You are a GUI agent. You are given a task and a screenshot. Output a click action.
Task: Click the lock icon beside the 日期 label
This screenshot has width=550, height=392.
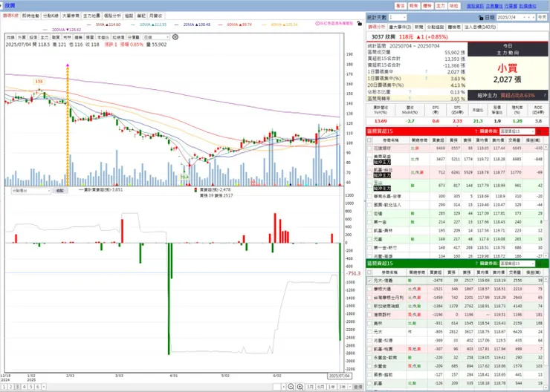click(481, 18)
